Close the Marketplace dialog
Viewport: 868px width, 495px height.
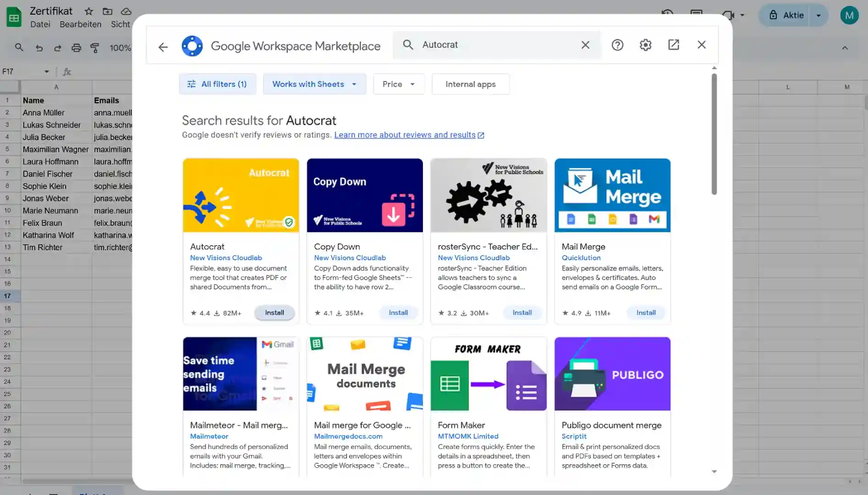pyautogui.click(x=701, y=45)
